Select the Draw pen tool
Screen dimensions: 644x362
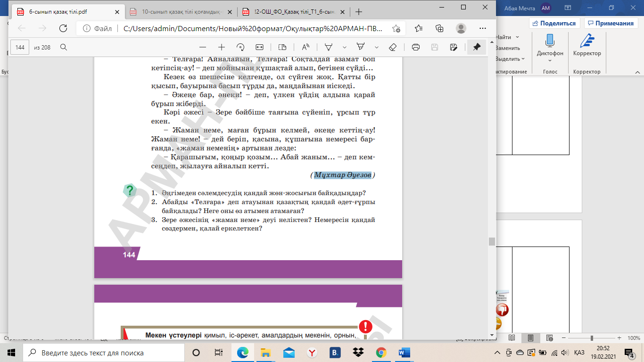pos(329,47)
